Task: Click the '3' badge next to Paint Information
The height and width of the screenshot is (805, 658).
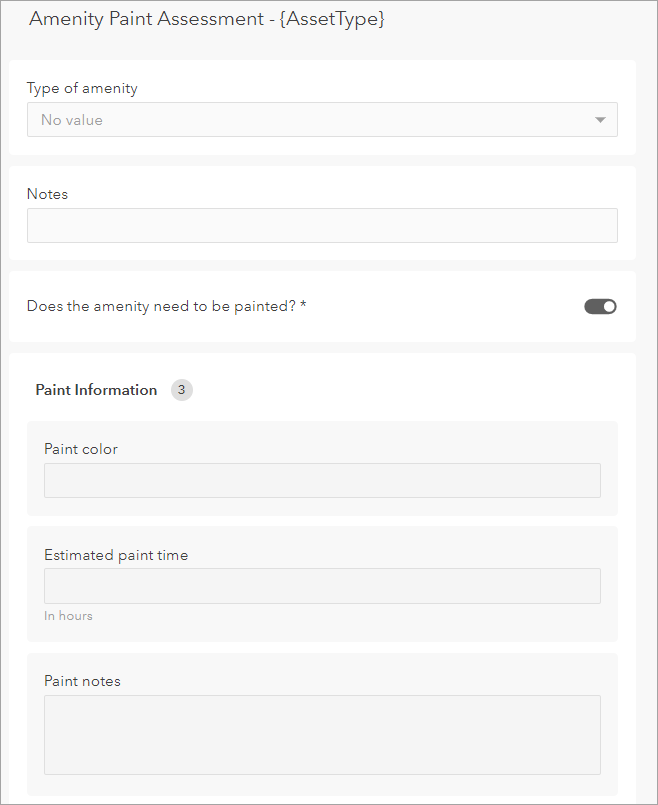Action: (181, 390)
